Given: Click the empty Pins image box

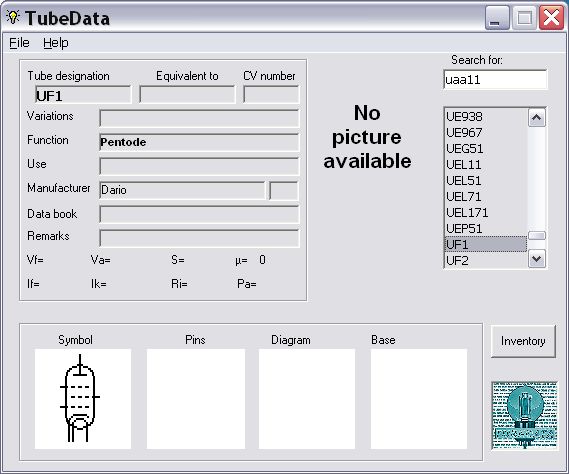Looking at the screenshot, I should [x=196, y=399].
